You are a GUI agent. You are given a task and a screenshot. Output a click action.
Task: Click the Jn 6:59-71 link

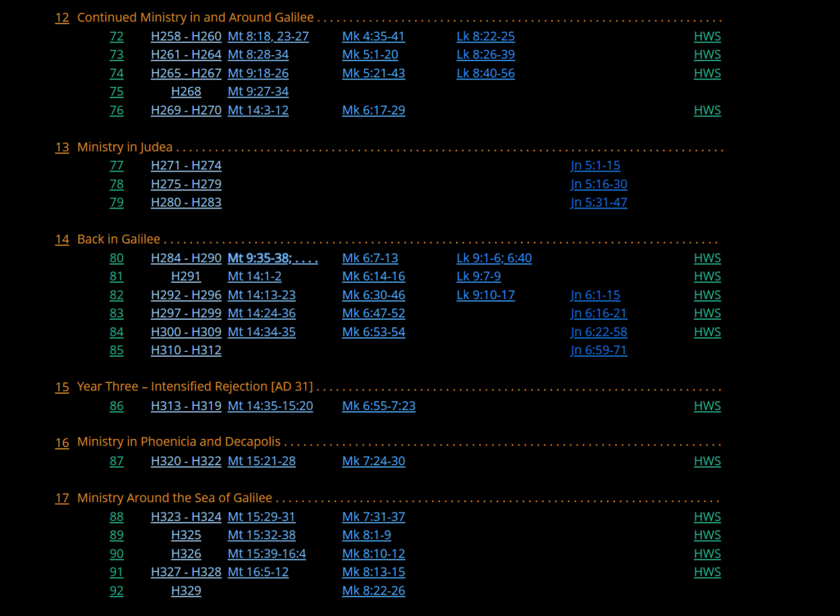coord(598,350)
